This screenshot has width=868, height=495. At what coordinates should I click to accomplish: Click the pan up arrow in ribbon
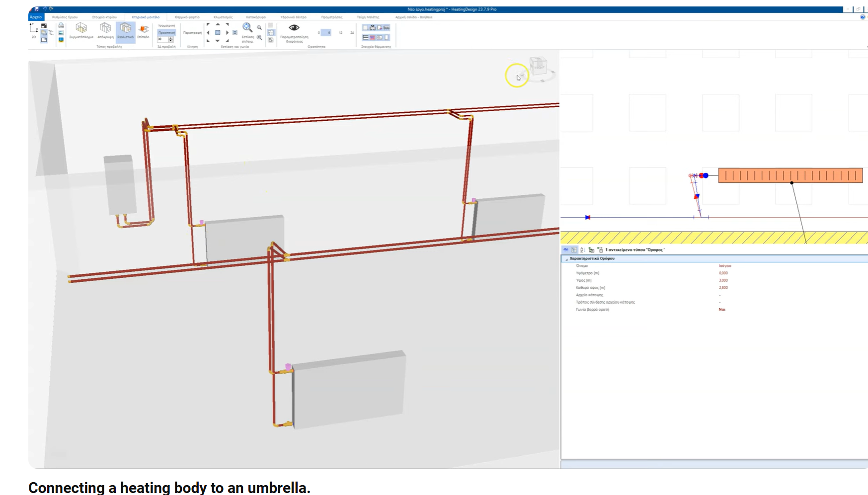click(218, 24)
